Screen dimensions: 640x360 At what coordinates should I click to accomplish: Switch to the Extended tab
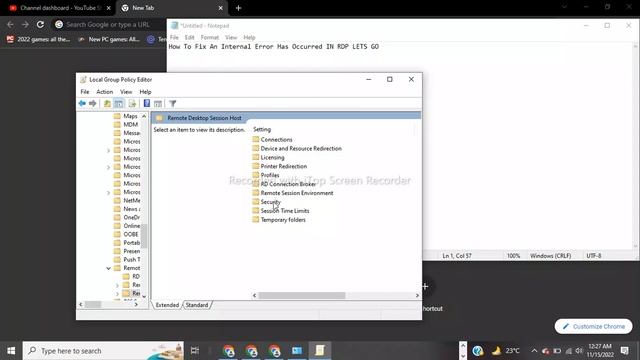coord(167,305)
